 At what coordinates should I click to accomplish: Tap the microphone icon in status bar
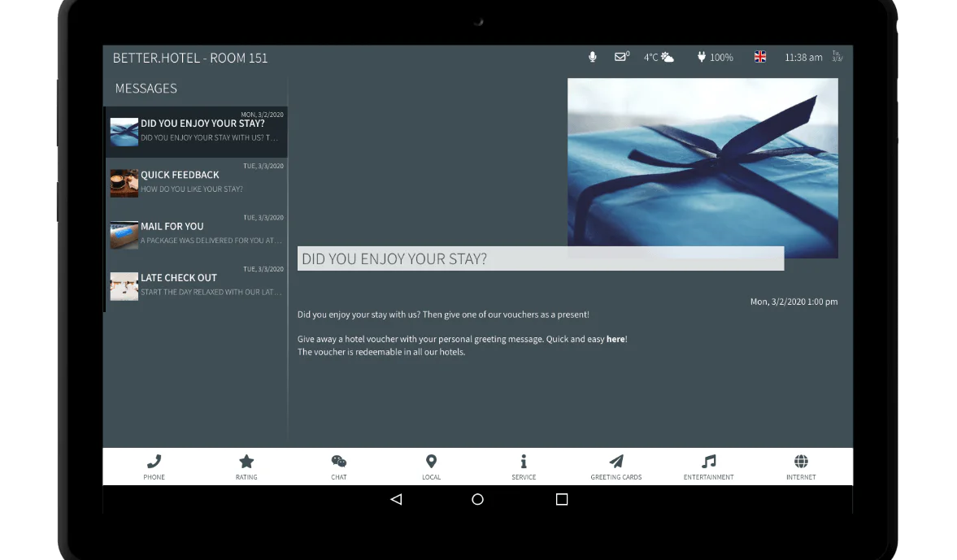pos(592,57)
